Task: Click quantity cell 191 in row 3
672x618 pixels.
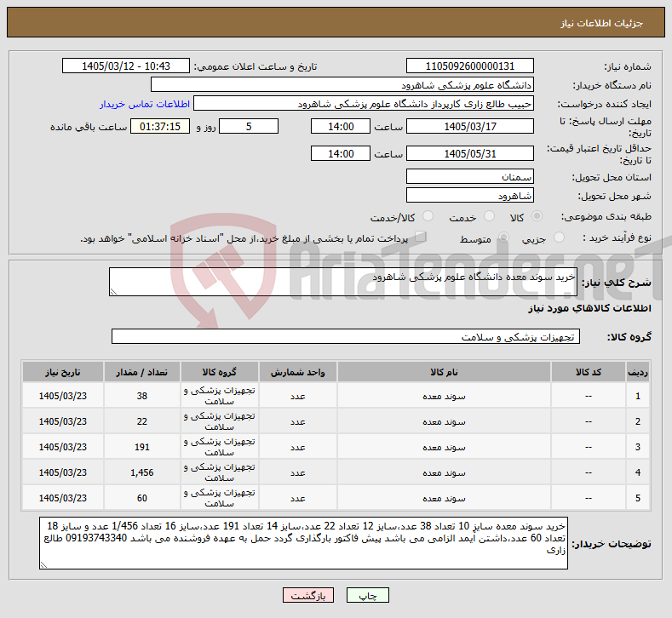Action: [x=142, y=447]
